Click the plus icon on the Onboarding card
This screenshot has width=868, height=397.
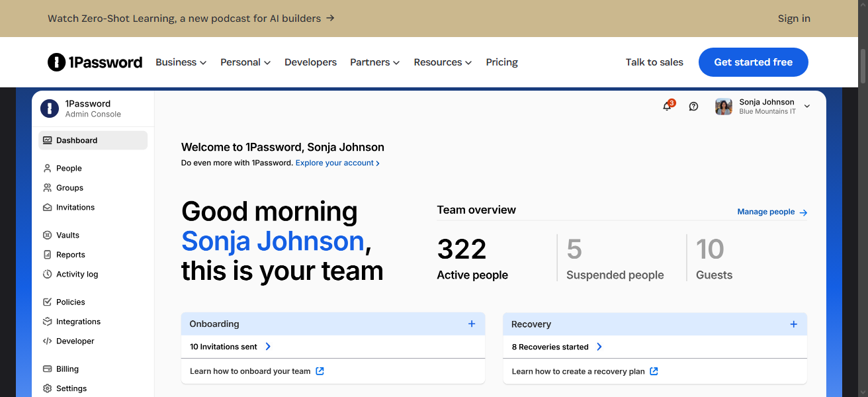[x=472, y=324]
